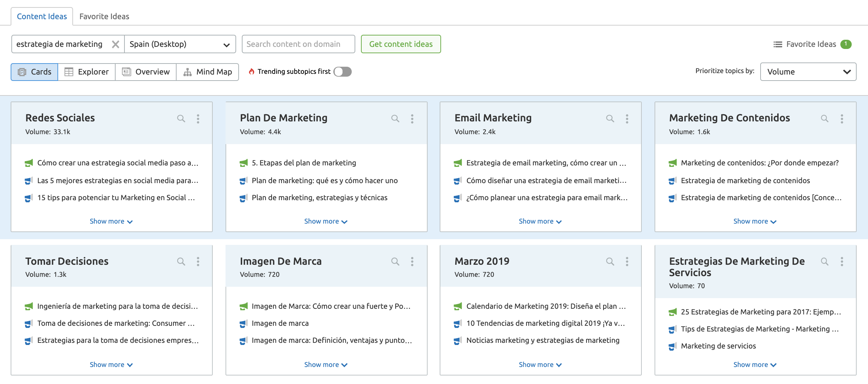
Task: Expand 'Show more' on the Marzo 2019 card
Action: pos(540,365)
